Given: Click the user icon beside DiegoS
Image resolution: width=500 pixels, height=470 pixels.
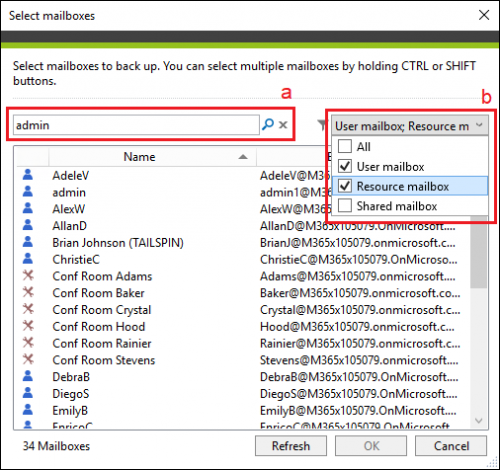Looking at the screenshot, I should coord(28,393).
